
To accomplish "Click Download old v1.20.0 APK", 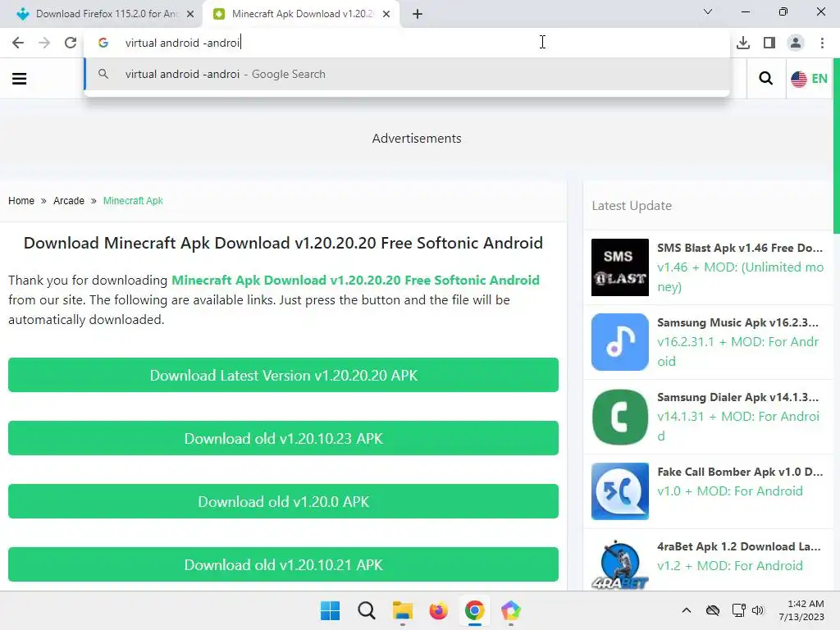I will click(x=283, y=501).
